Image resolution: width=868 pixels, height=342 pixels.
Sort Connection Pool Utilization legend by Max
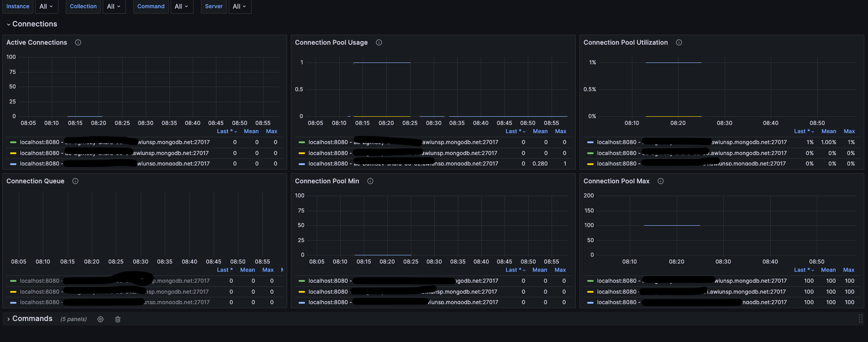point(849,131)
